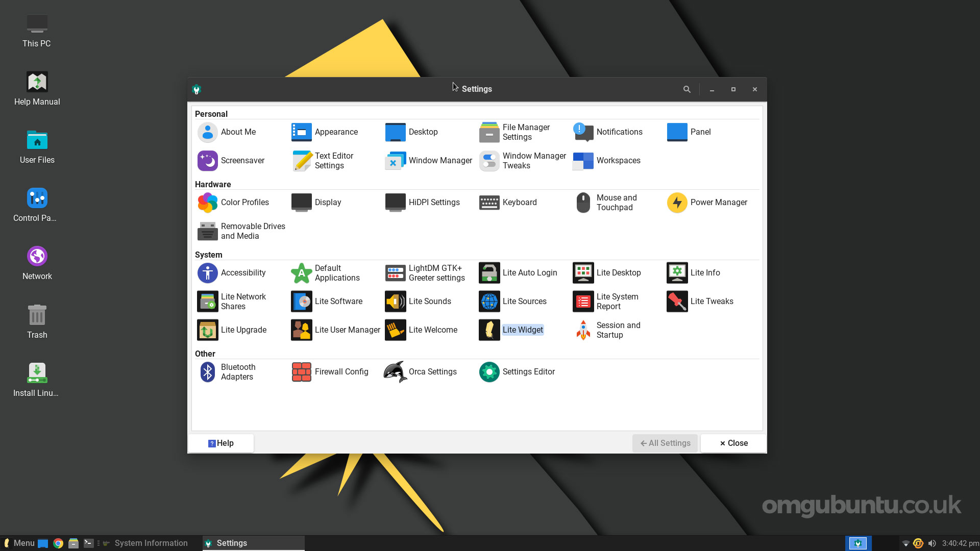
Task: Open the Appearance settings
Action: pos(336,132)
